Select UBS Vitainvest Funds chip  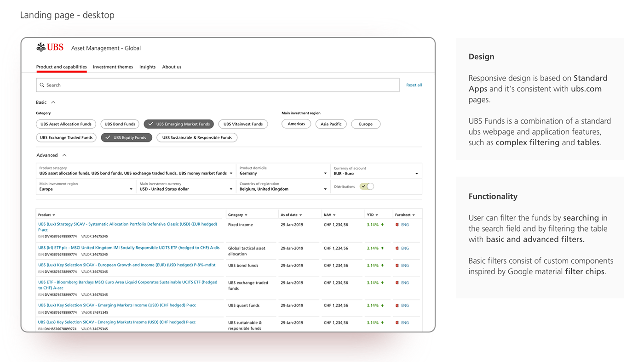(243, 124)
